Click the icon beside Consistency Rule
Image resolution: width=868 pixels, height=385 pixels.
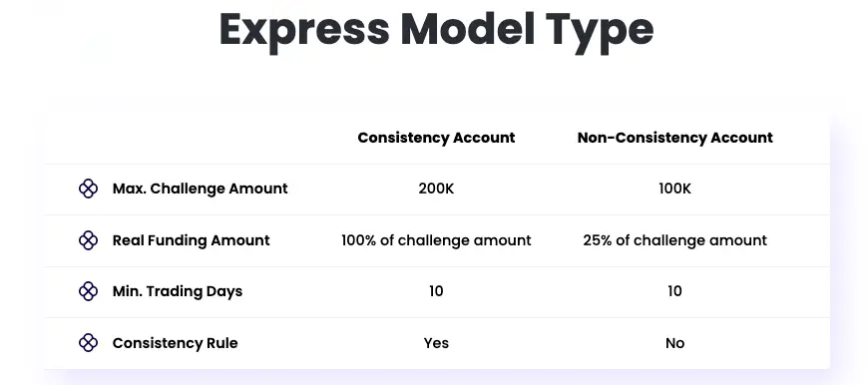[x=88, y=343]
